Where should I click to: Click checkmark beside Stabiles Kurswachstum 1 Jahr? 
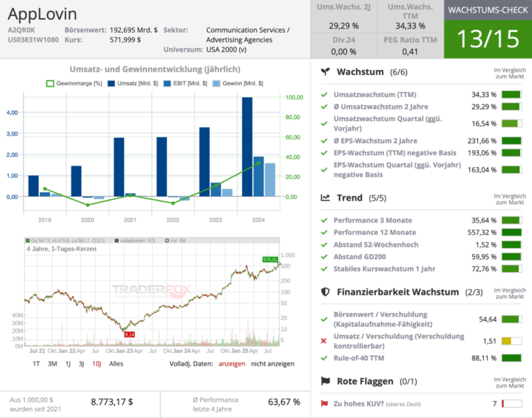(x=324, y=268)
